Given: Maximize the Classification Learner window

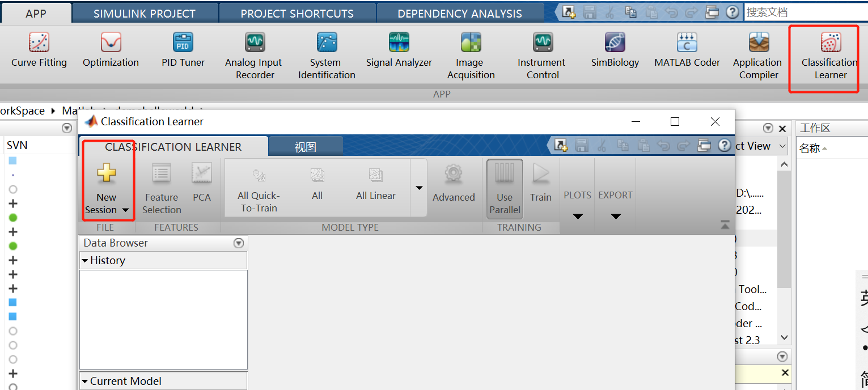Looking at the screenshot, I should pyautogui.click(x=675, y=122).
